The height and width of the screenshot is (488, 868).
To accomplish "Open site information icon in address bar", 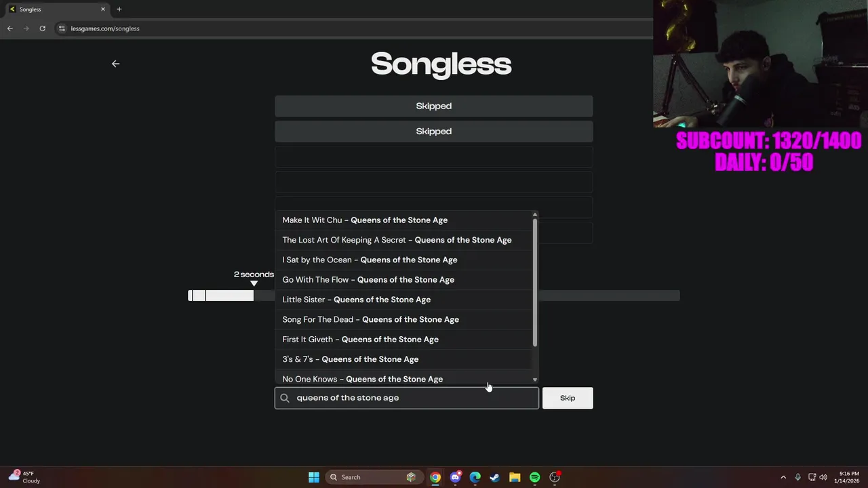I will click(62, 28).
